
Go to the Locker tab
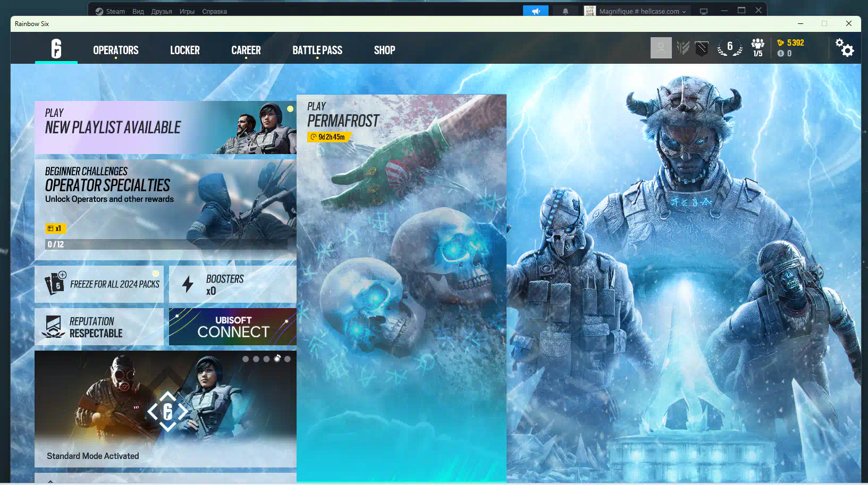tap(185, 50)
